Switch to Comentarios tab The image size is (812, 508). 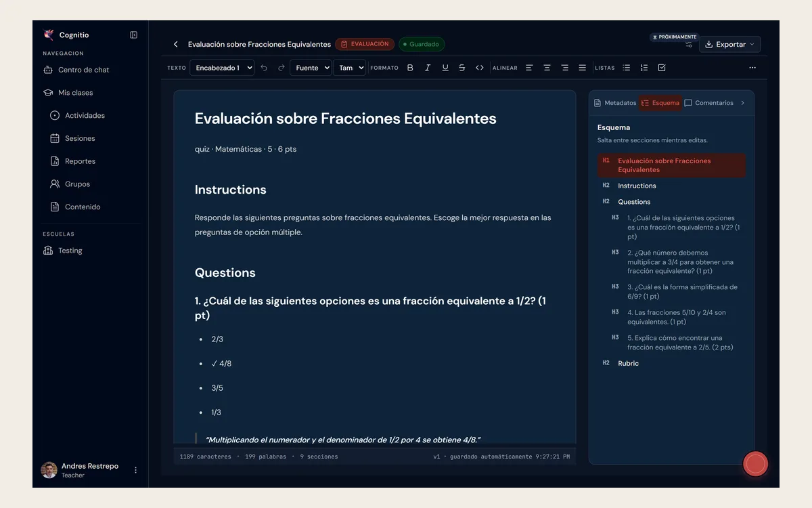pyautogui.click(x=708, y=103)
